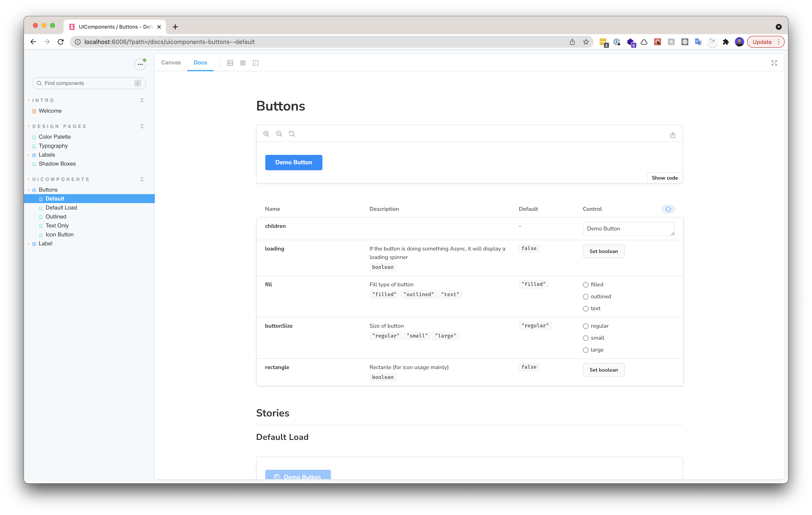
Task: Switch to the Docs tab
Action: 200,63
